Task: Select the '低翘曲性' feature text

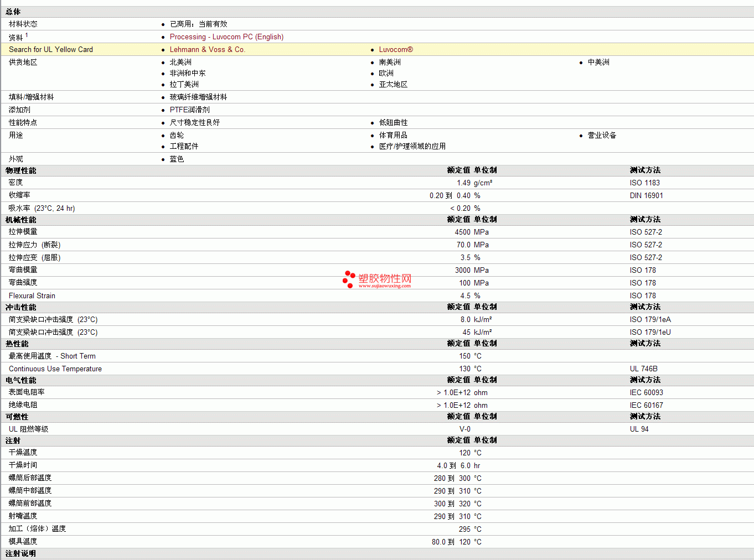Action: [x=394, y=122]
